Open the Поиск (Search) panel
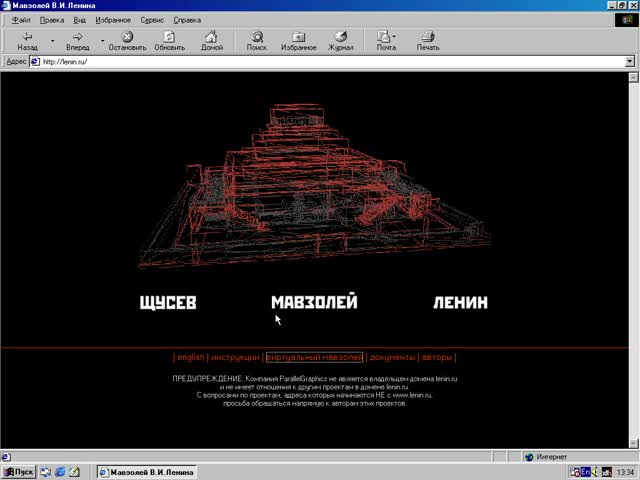Viewport: 640px width, 480px height. [257, 40]
